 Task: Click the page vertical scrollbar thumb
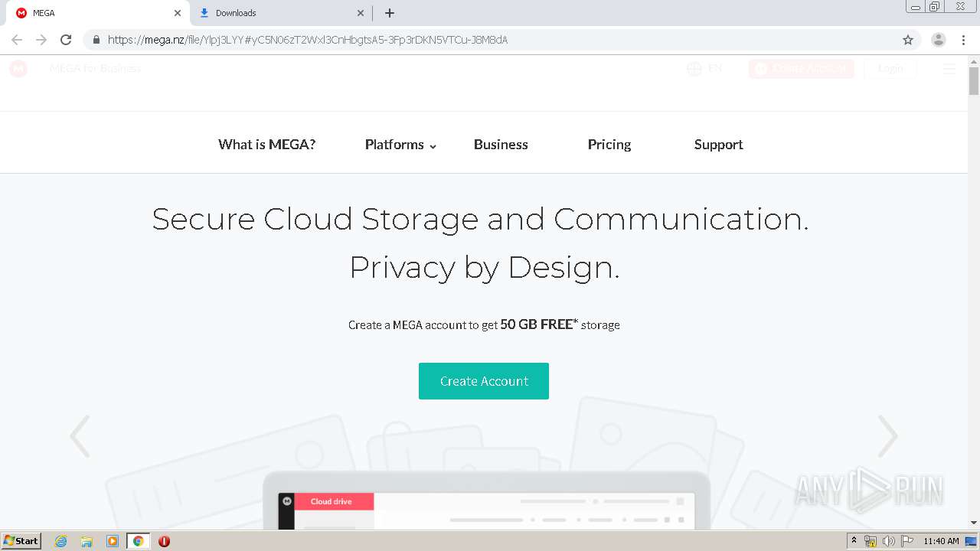tap(974, 80)
